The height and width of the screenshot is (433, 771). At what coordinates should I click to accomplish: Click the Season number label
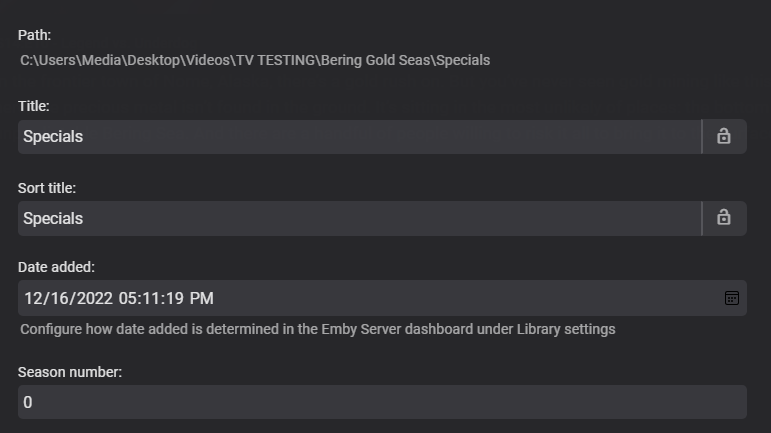point(70,372)
